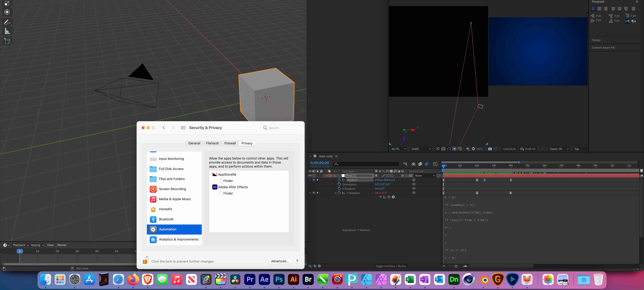
Task: Open the 66.7% magnification dropdown
Action: tap(398, 149)
